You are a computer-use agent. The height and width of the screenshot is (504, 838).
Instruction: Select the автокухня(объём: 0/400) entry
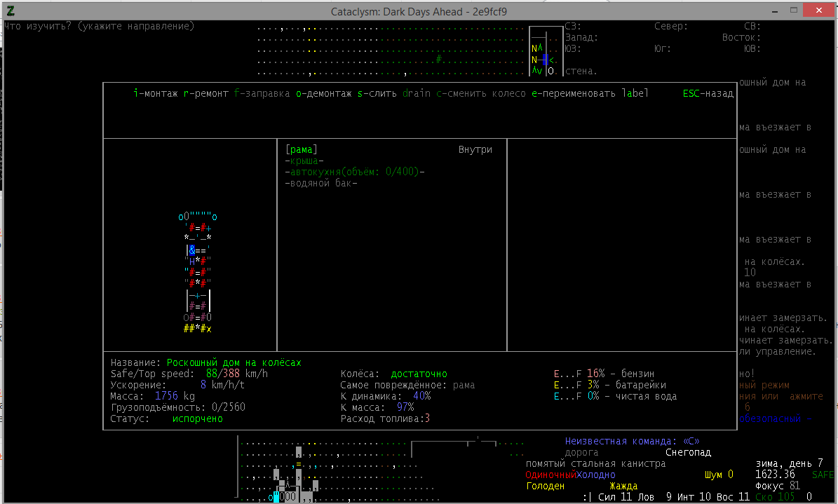pyautogui.click(x=355, y=172)
